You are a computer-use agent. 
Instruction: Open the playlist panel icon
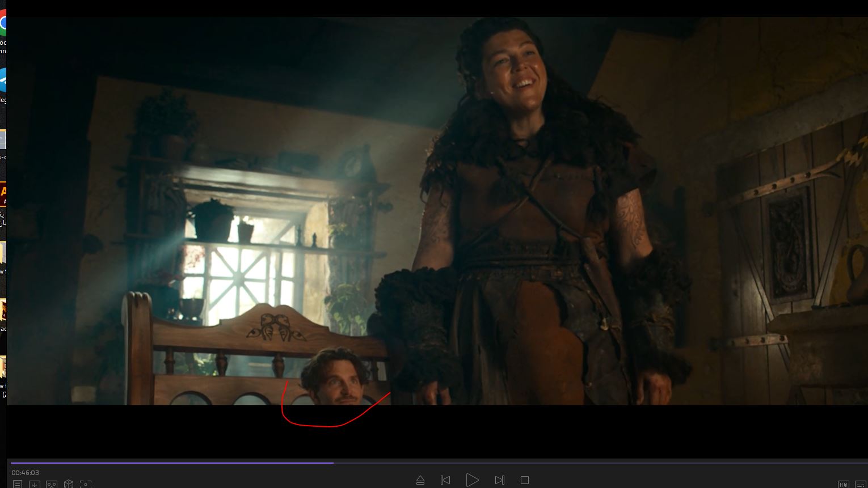click(x=18, y=484)
